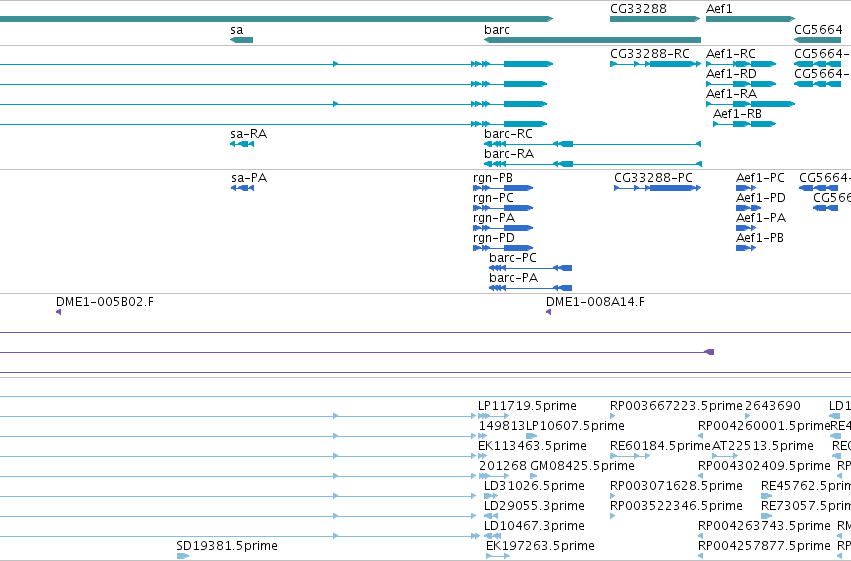This screenshot has height=561, width=851.
Task: Select the RP003071628.5prime EST label
Action: click(x=676, y=486)
